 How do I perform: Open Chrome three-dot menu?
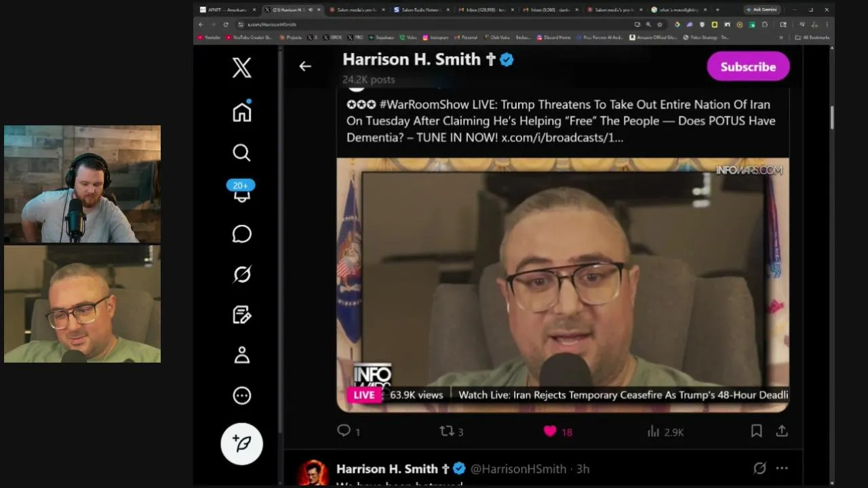pyautogui.click(x=827, y=24)
